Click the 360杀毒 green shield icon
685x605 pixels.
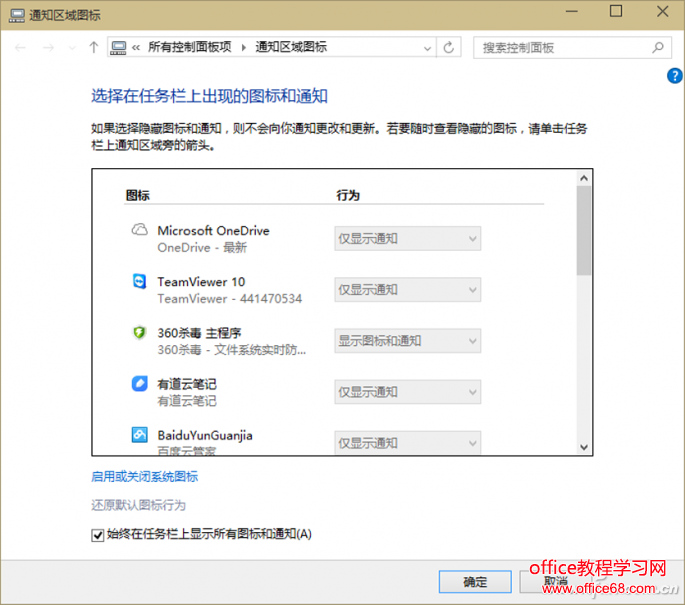(139, 333)
